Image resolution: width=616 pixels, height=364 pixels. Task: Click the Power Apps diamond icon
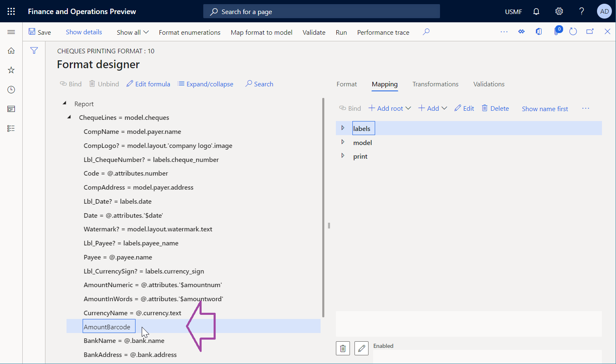pos(521,32)
